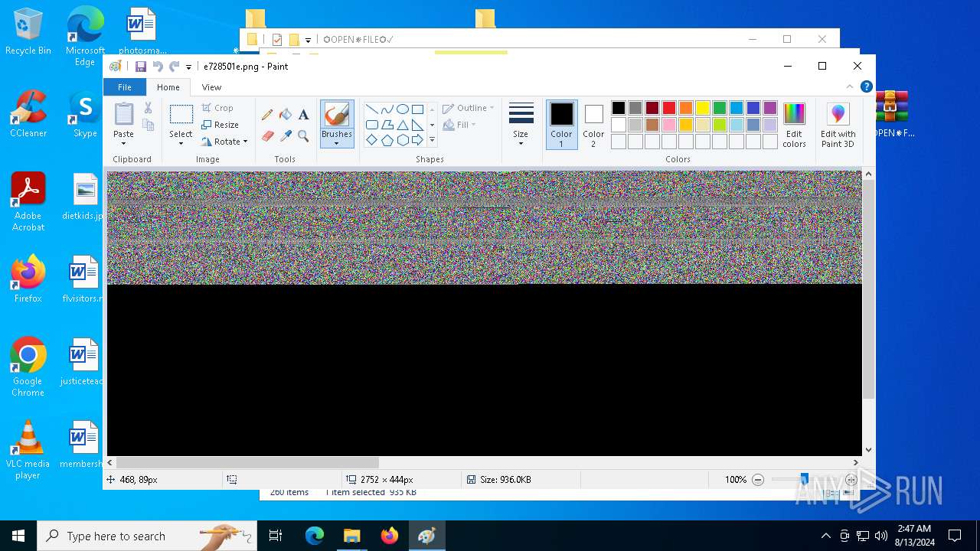Open Paint Help question mark
The width and height of the screenshot is (980, 551).
[866, 86]
